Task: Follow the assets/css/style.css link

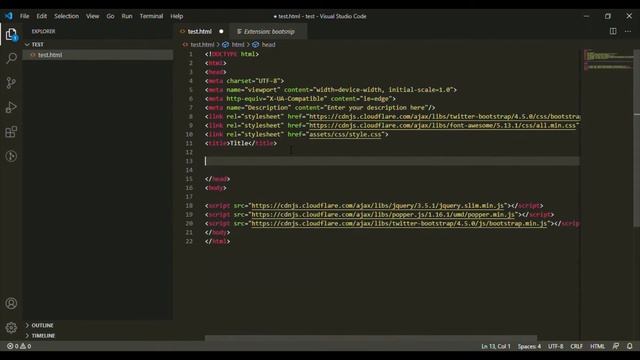Action: click(x=345, y=135)
